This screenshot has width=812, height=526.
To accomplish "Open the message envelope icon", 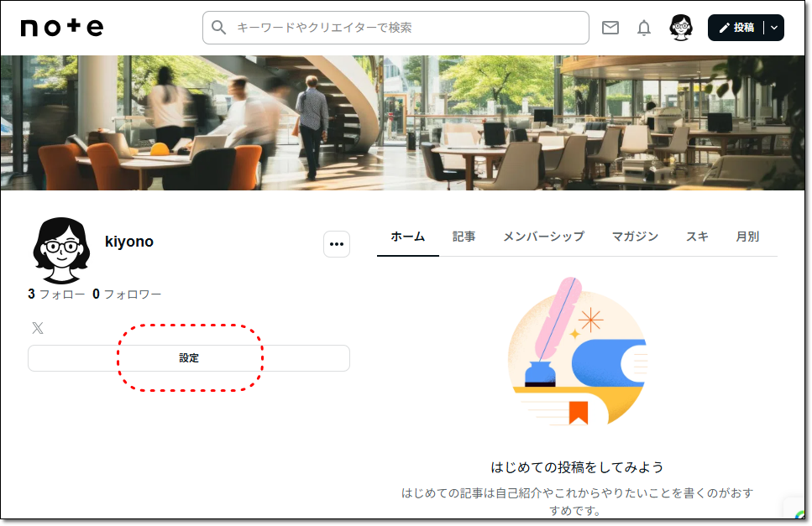I will click(610, 27).
